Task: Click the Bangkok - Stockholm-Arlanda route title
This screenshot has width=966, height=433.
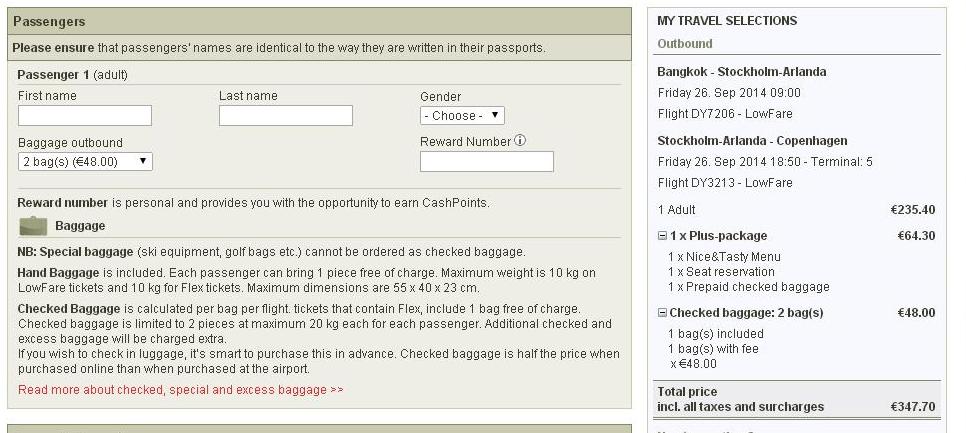Action: [x=741, y=72]
